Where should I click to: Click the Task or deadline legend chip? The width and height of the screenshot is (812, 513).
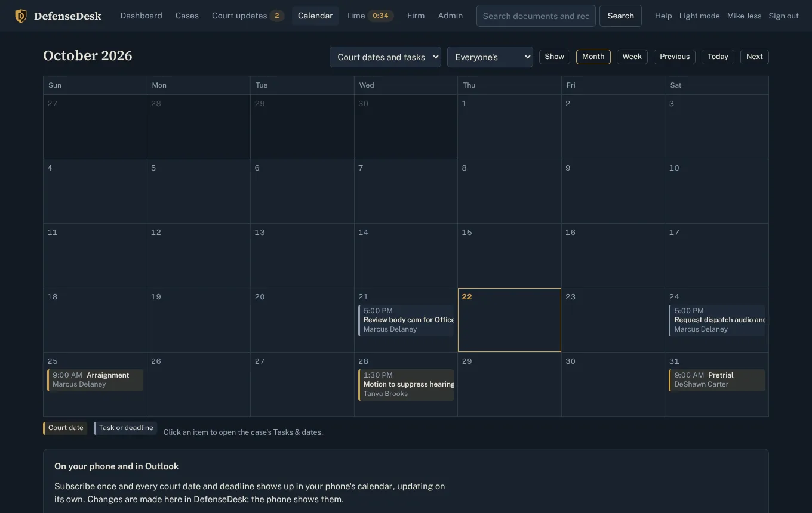(x=125, y=428)
